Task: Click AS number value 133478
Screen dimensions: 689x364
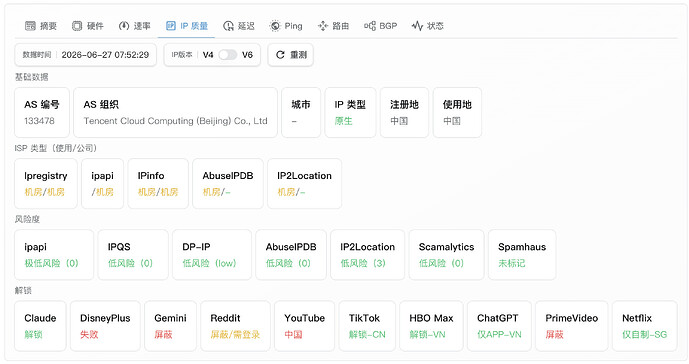Action: pyautogui.click(x=40, y=121)
